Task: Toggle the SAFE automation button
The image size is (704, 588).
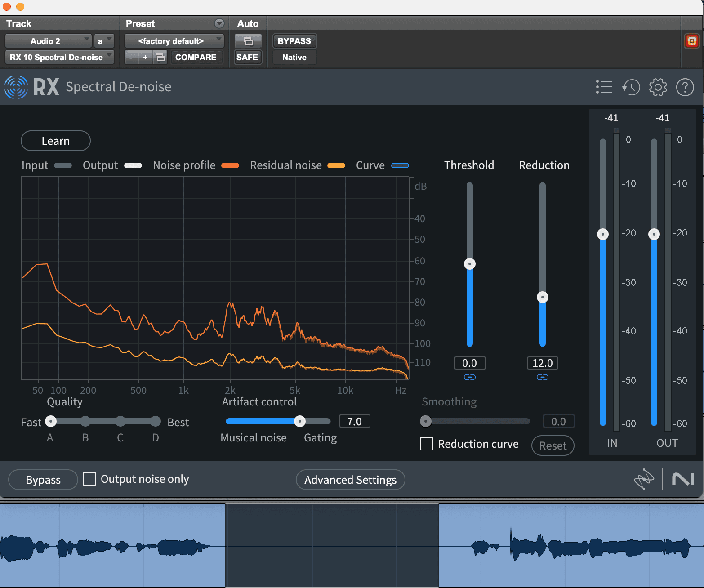Action: coord(247,57)
